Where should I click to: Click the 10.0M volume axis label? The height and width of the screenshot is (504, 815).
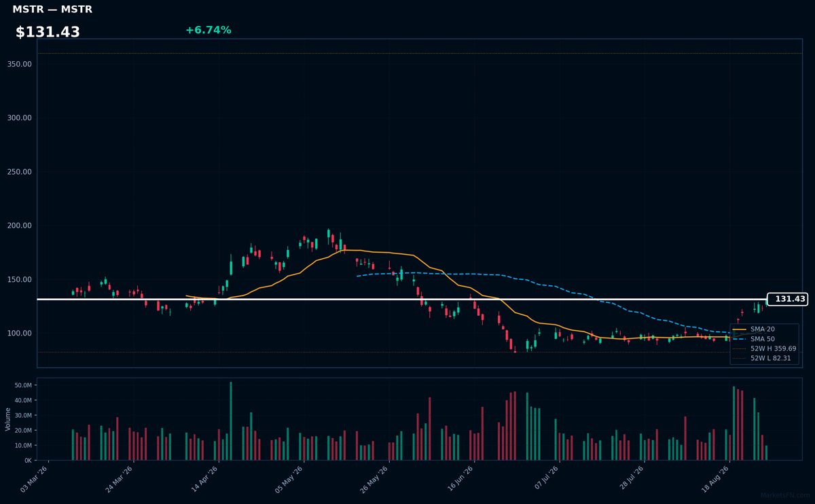(x=23, y=446)
